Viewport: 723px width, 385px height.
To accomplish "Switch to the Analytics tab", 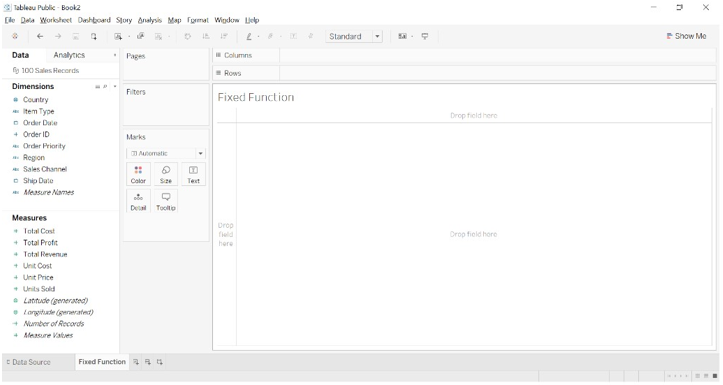I will [x=69, y=55].
